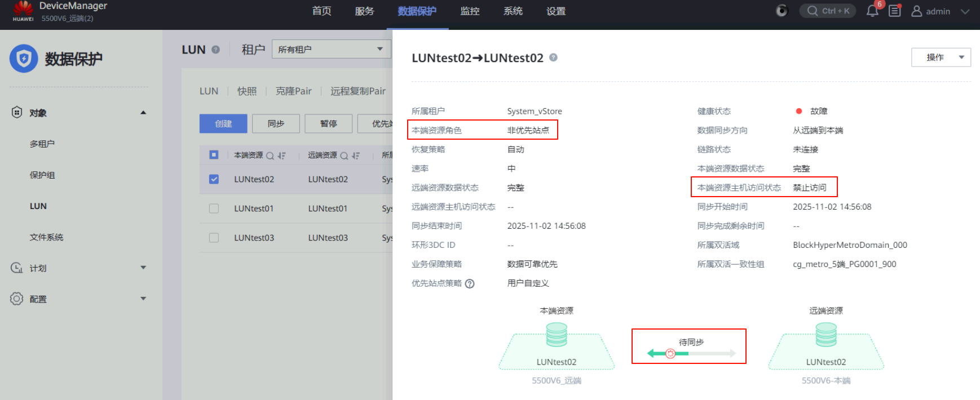
Task: Open the task list icon in header
Action: pyautogui.click(x=895, y=11)
